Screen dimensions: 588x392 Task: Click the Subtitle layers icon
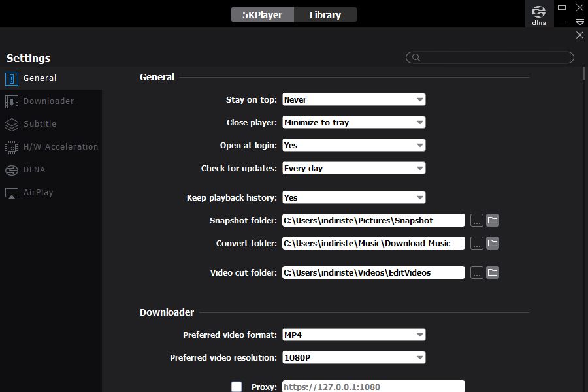12,125
